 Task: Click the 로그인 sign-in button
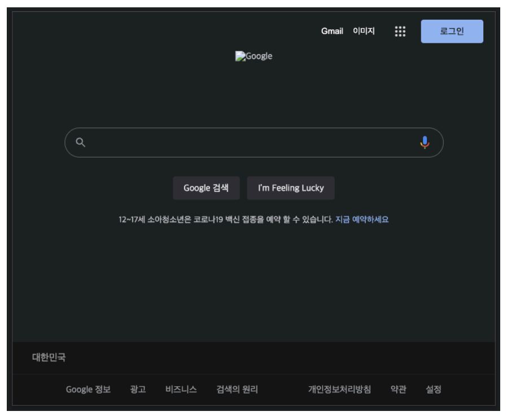coord(452,32)
